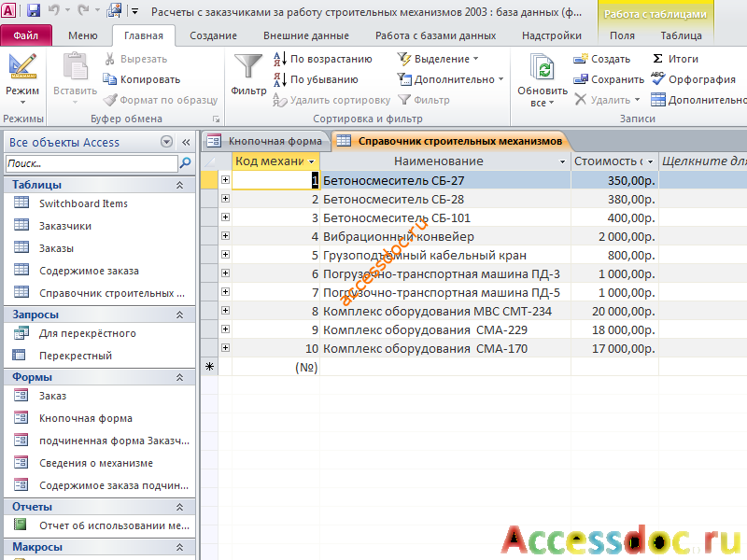Sort ascending with По возрастанию
Screen dimensions: 747x560
click(x=322, y=59)
